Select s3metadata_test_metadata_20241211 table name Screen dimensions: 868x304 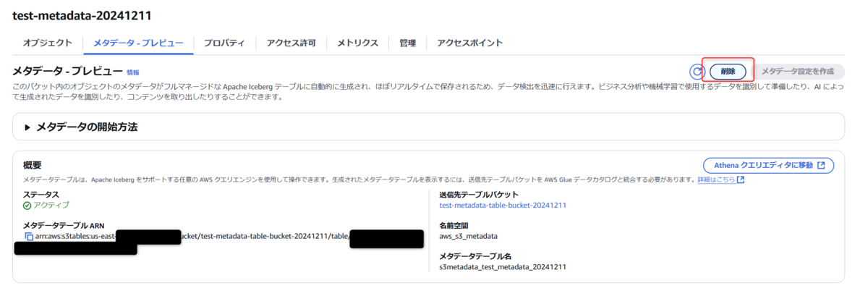tap(502, 267)
